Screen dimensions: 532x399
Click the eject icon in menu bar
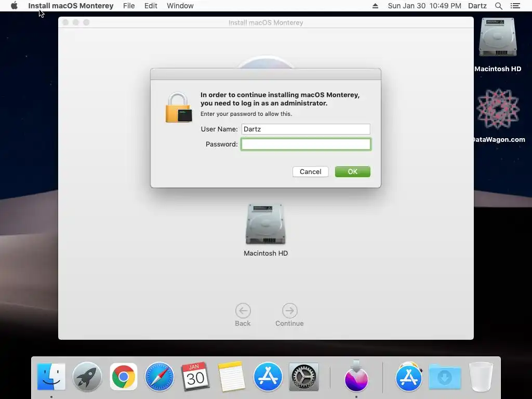click(375, 6)
